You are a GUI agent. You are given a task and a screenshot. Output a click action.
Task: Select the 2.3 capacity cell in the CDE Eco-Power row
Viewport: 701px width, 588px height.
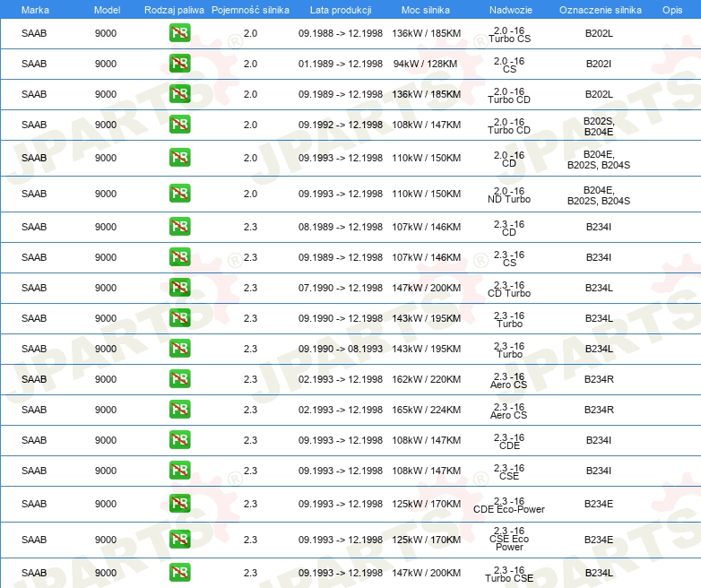tap(250, 504)
